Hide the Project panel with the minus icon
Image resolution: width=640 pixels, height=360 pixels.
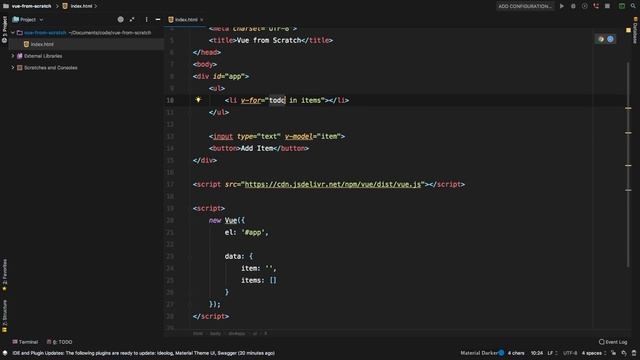coord(158,19)
